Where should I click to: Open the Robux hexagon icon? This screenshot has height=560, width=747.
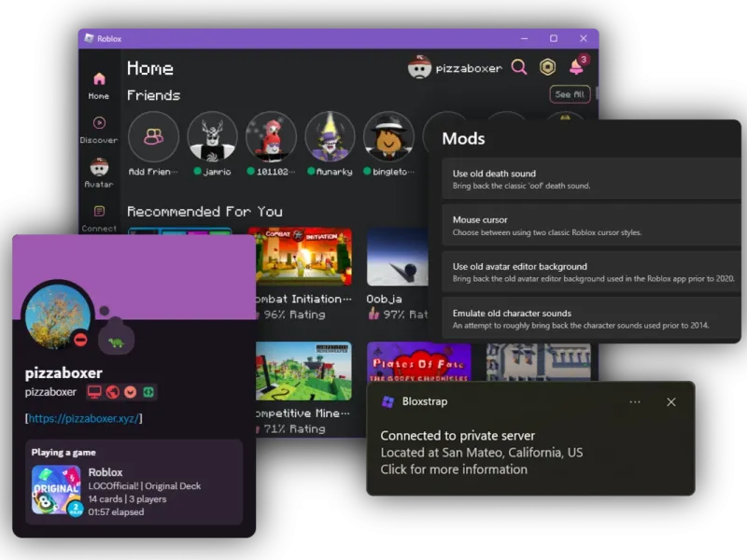(x=547, y=67)
